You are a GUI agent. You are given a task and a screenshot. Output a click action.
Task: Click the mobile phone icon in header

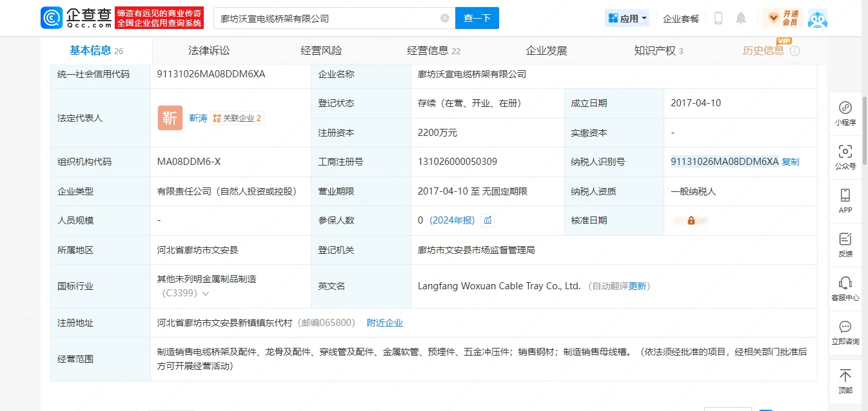(x=718, y=18)
